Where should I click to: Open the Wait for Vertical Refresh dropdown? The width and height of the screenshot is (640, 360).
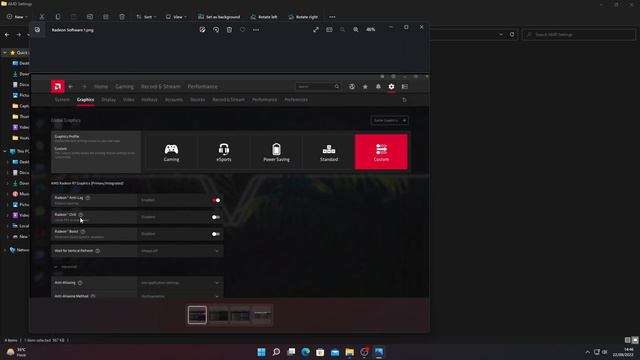[180, 251]
